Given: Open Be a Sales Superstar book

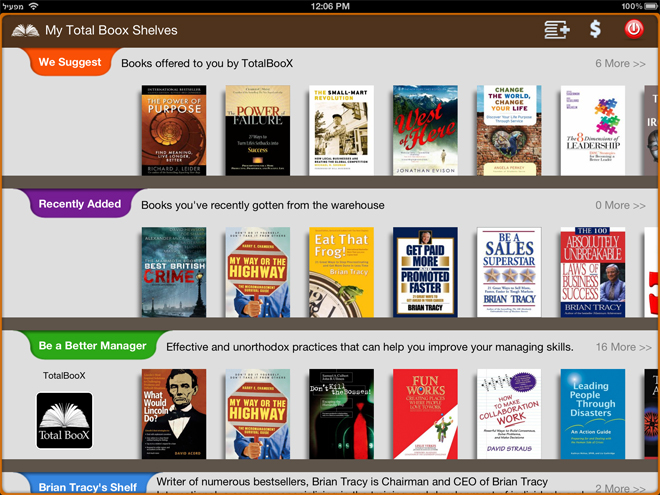Looking at the screenshot, I should point(509,272).
